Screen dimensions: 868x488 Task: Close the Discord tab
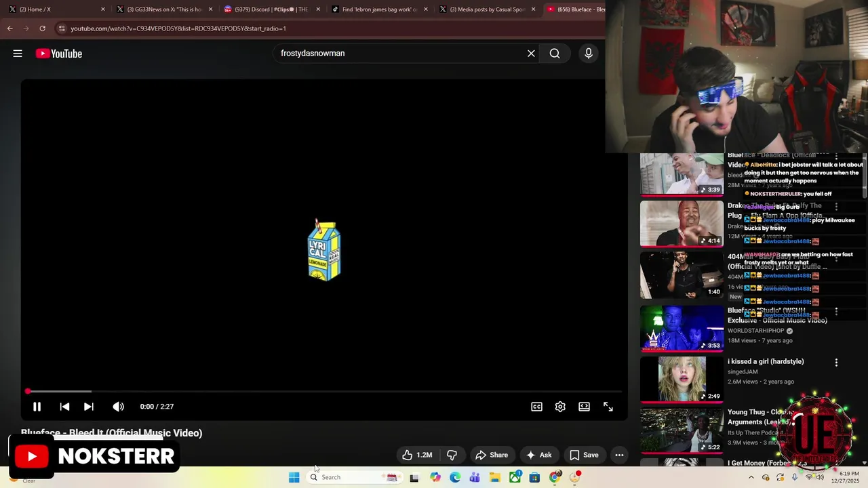(318, 9)
